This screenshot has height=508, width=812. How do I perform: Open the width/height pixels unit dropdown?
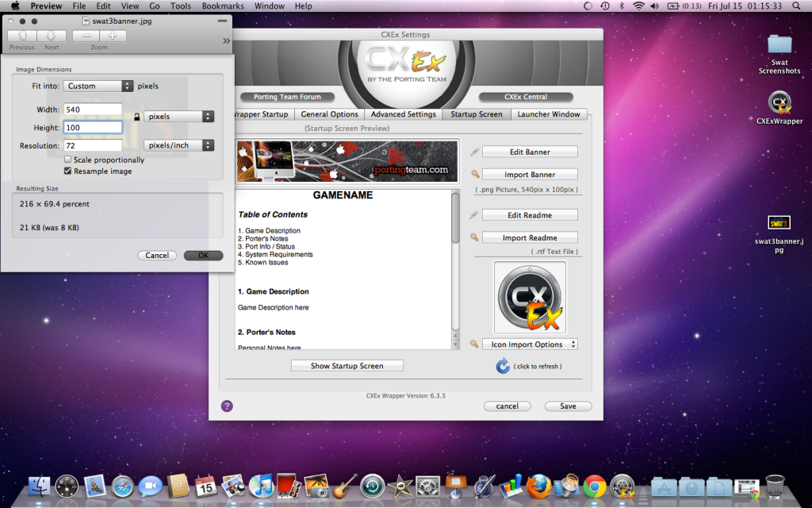[x=178, y=117]
